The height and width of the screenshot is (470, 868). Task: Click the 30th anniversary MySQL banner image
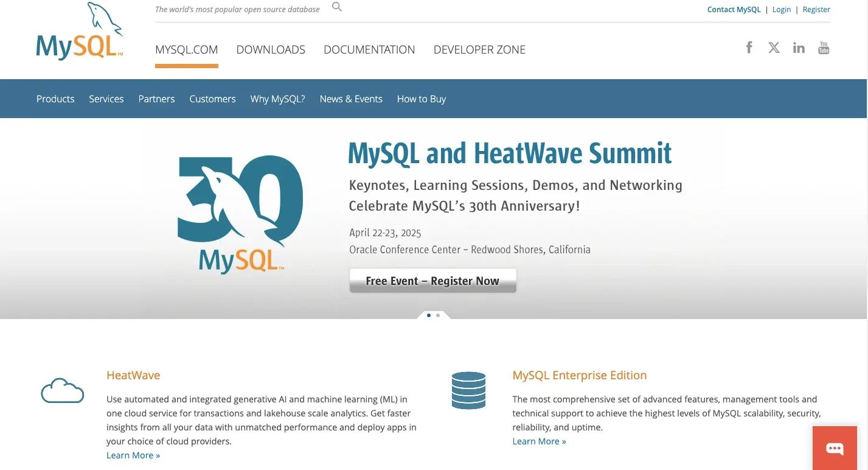pyautogui.click(x=240, y=214)
